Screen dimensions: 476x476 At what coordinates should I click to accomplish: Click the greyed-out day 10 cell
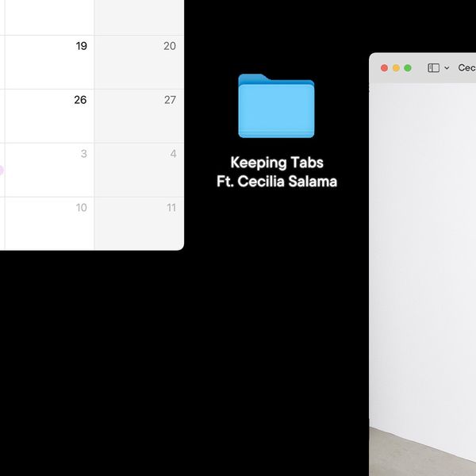(x=49, y=224)
